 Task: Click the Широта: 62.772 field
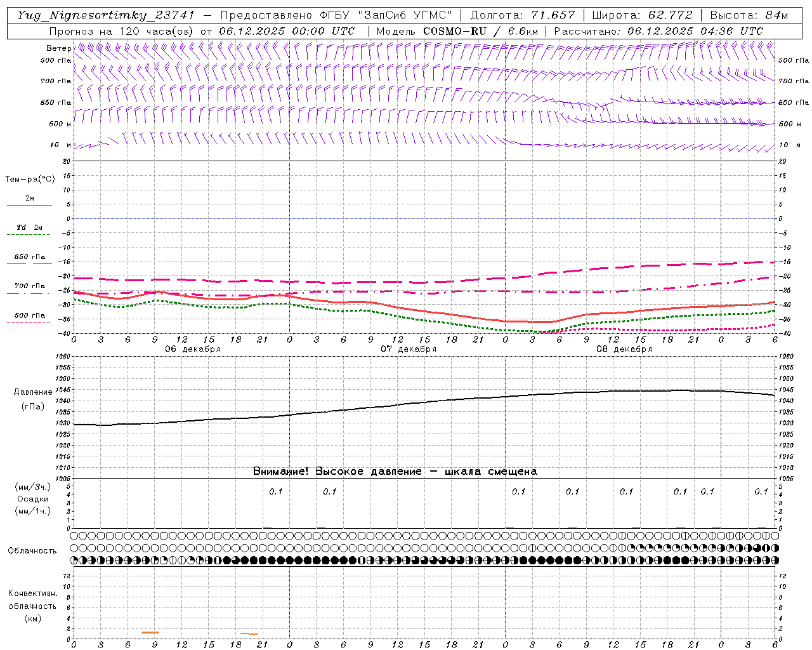point(642,15)
